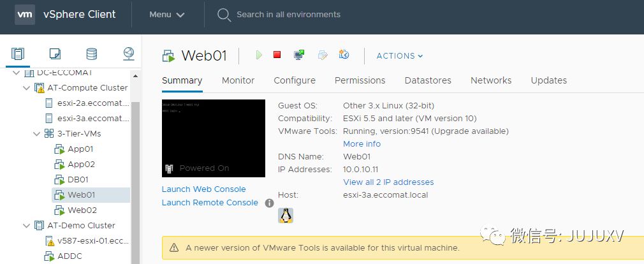644x264 pixels.
Task: Click the Take Snapshot clock icon
Action: click(x=344, y=55)
